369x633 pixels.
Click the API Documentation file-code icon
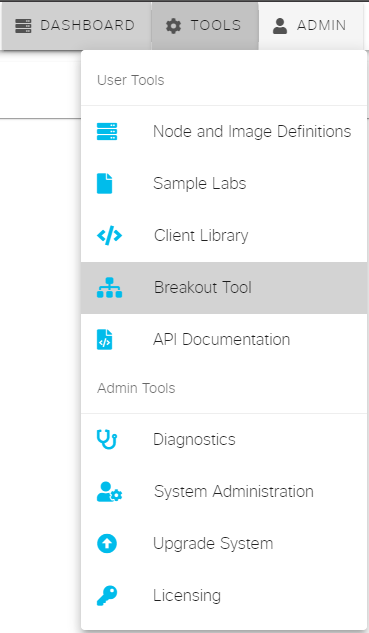105,340
